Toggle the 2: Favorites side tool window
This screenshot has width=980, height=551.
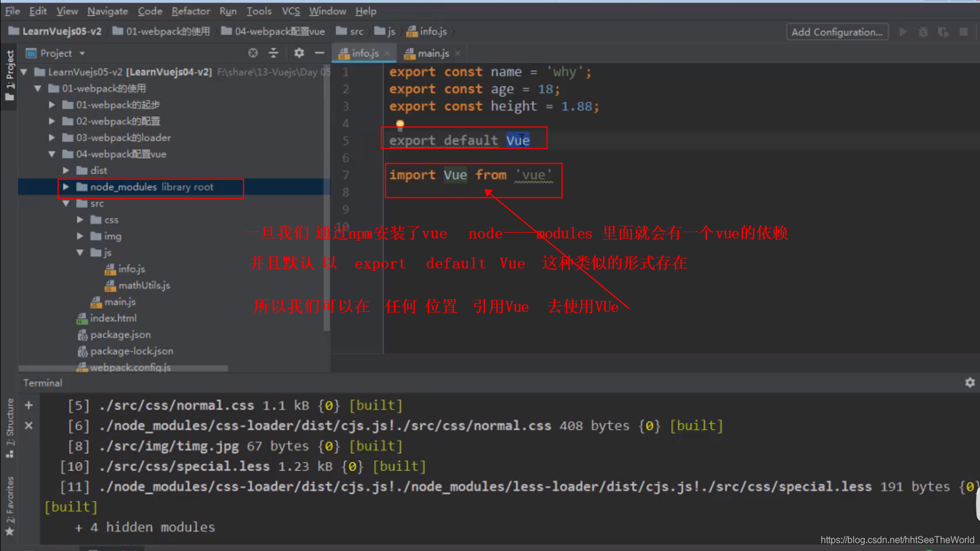click(x=9, y=506)
